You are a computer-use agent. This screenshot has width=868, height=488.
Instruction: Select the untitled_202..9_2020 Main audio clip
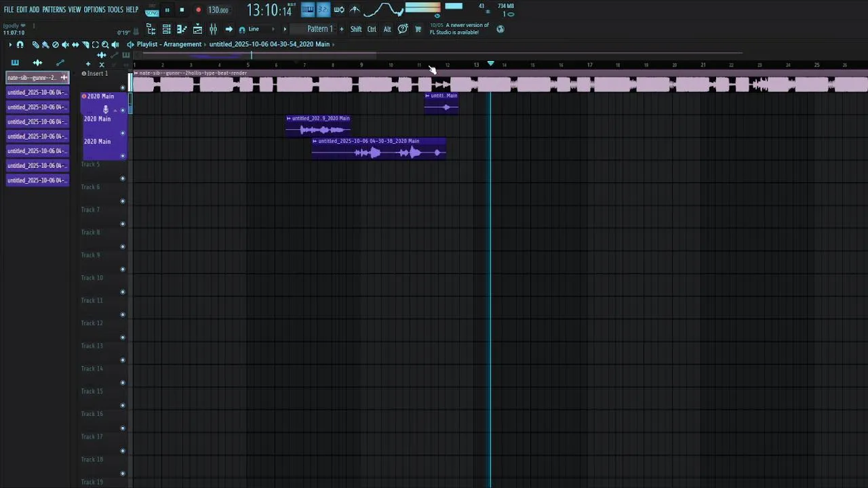[318, 125]
